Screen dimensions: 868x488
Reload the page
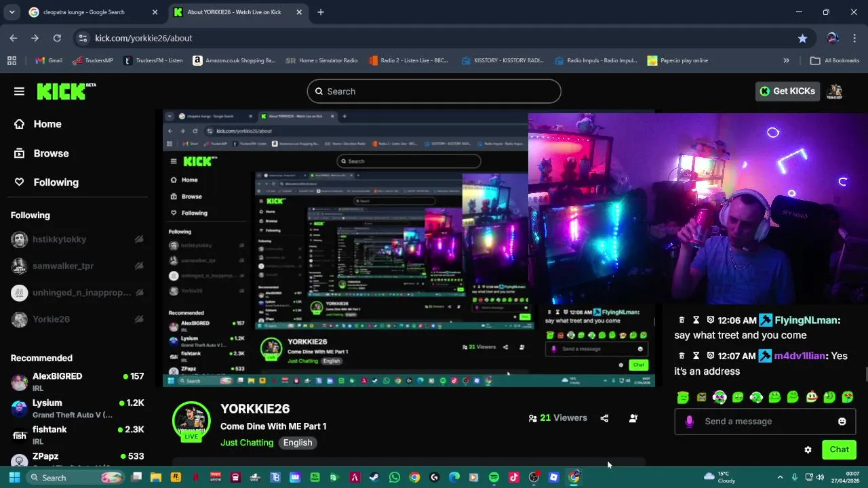point(57,38)
